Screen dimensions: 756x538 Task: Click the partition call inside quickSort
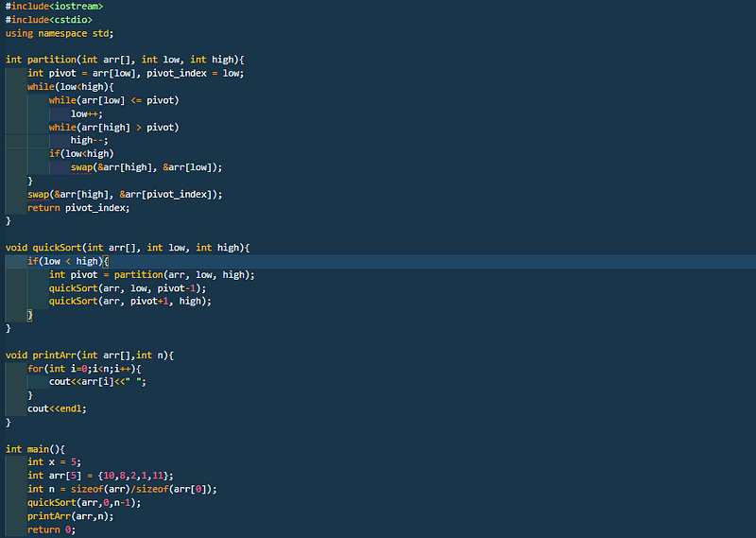pos(184,274)
